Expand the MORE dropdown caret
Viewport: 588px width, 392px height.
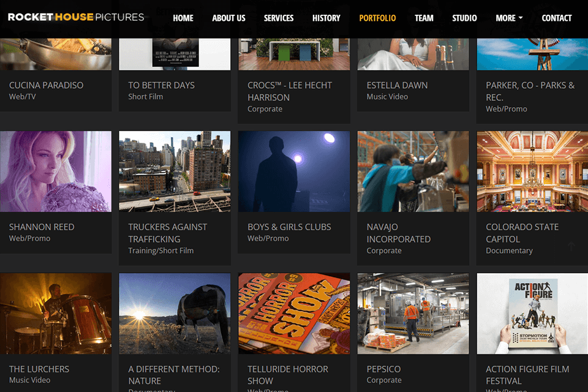521,18
